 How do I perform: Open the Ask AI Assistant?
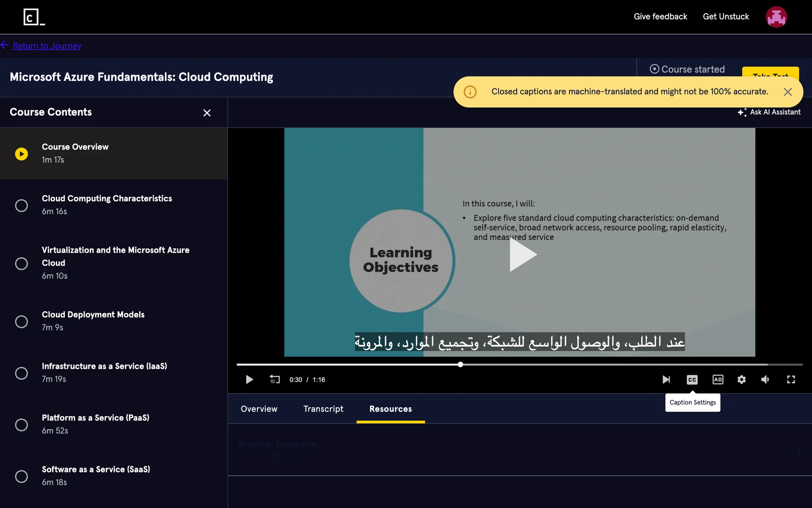coord(769,112)
